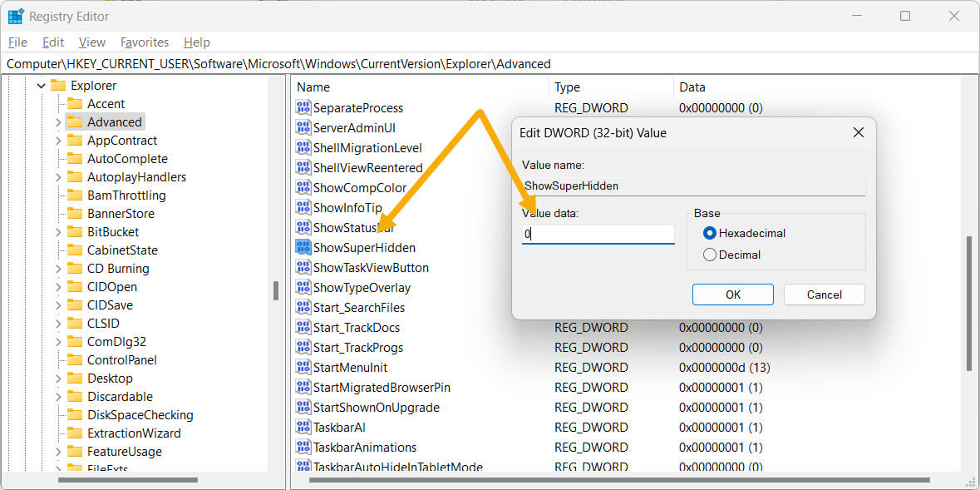Collapse the Explorer tree node

(x=41, y=86)
